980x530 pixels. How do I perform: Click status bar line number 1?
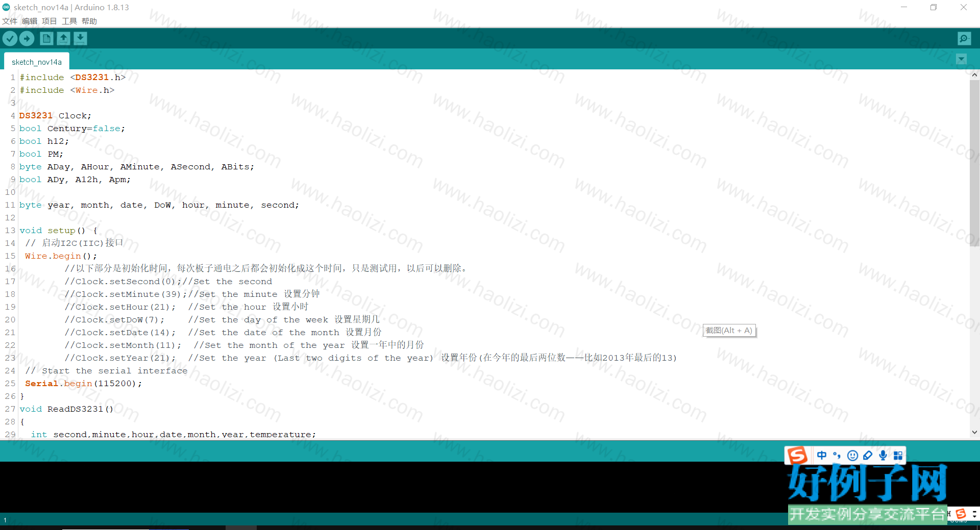coord(5,520)
